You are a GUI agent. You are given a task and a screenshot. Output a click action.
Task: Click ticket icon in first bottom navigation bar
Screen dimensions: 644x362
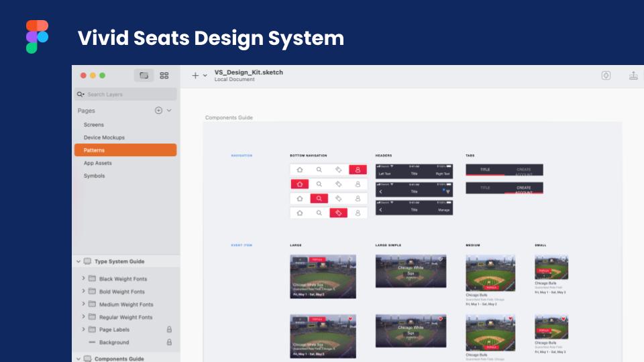(x=338, y=170)
